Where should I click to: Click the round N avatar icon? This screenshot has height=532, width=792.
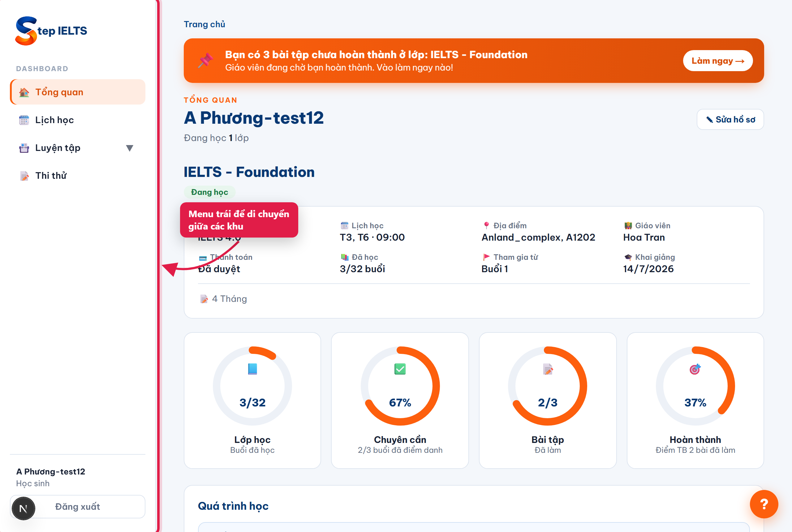24,508
